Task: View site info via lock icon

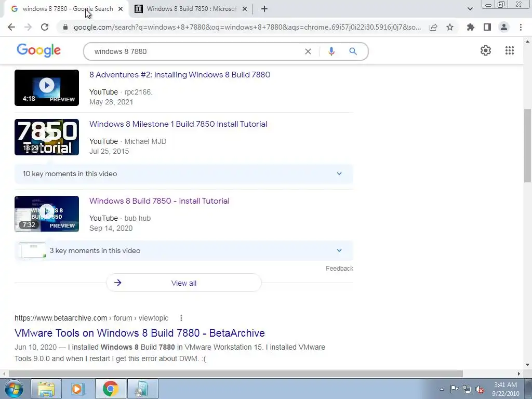Action: [x=65, y=27]
